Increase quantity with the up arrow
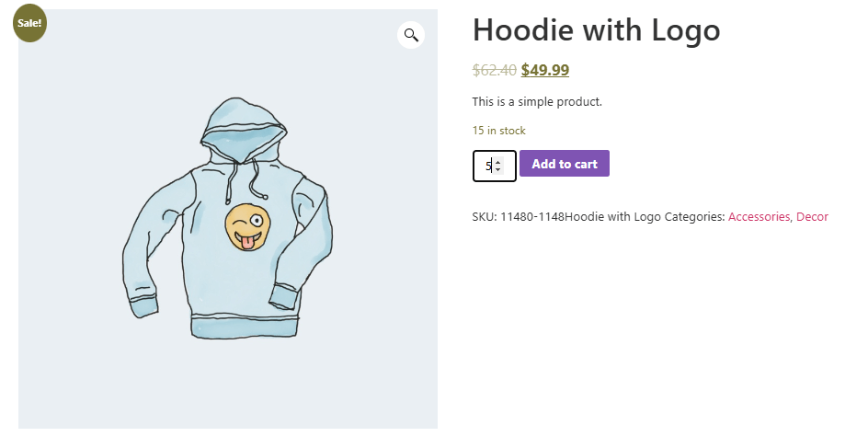This screenshot has width=868, height=448. click(497, 162)
